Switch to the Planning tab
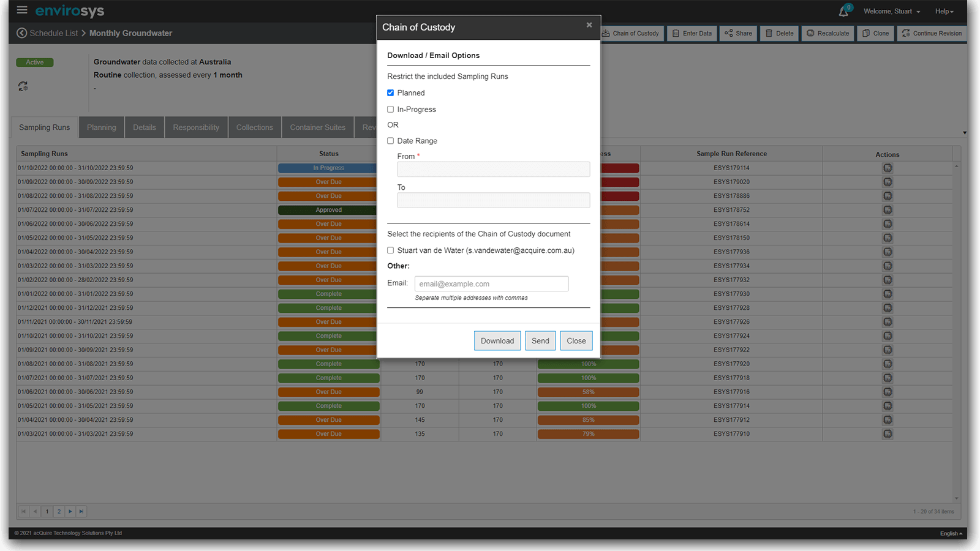The height and width of the screenshot is (551, 980). pos(102,127)
